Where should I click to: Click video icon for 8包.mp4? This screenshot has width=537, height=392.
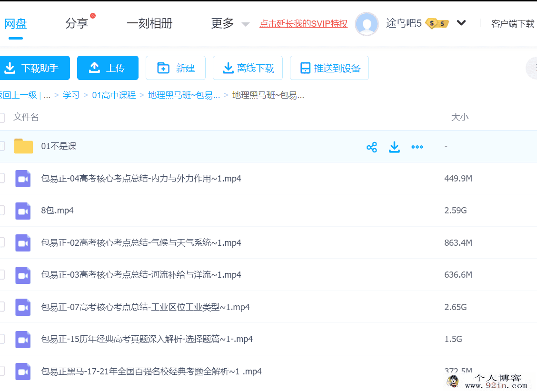(23, 211)
